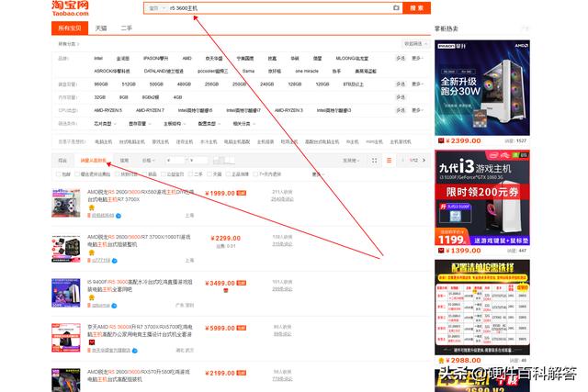Filter by AMD-RYZEN 5 CPU type
Viewport: 588px width, 392px height.
click(108, 110)
